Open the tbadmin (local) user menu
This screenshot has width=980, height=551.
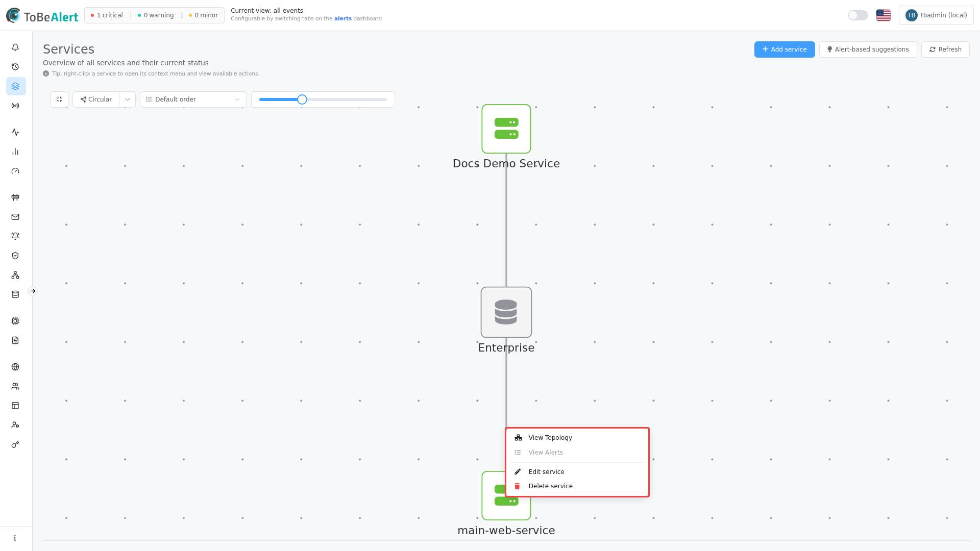tap(936, 15)
